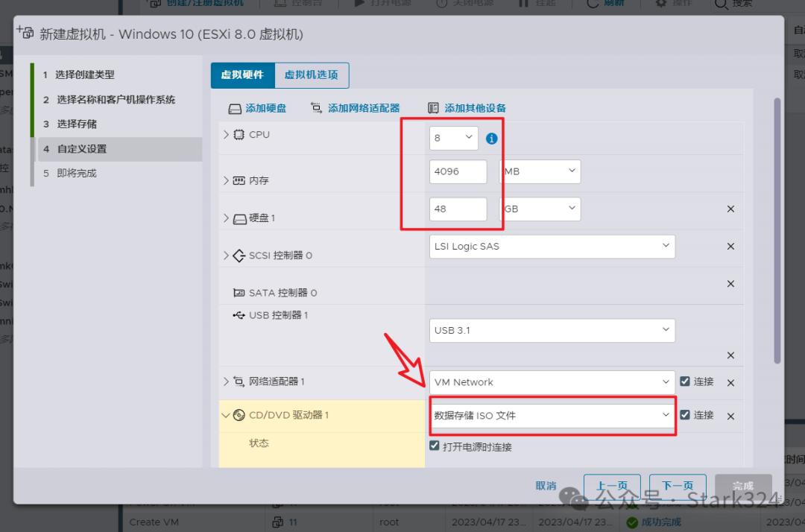Click the CPU info icon

click(x=491, y=139)
